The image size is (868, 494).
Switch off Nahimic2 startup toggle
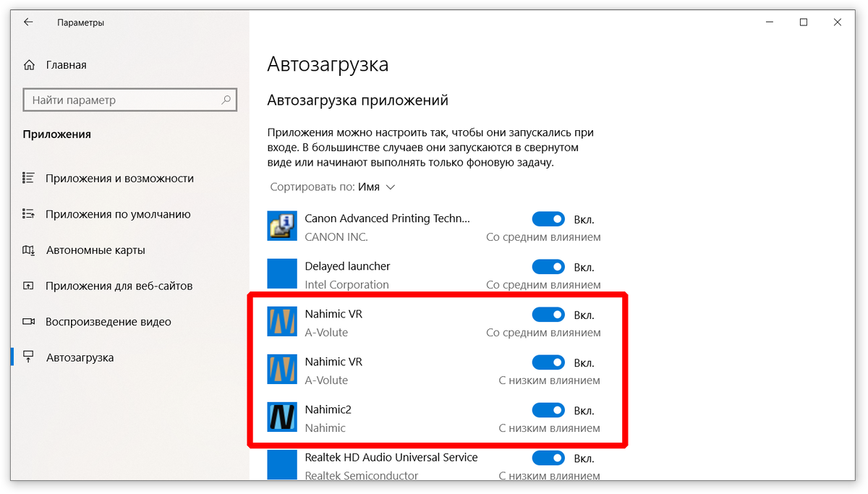click(548, 410)
